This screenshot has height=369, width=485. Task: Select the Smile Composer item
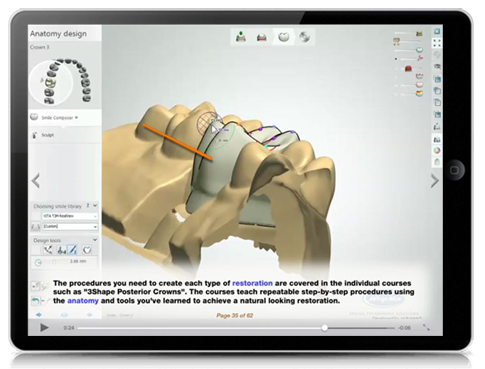tap(57, 118)
